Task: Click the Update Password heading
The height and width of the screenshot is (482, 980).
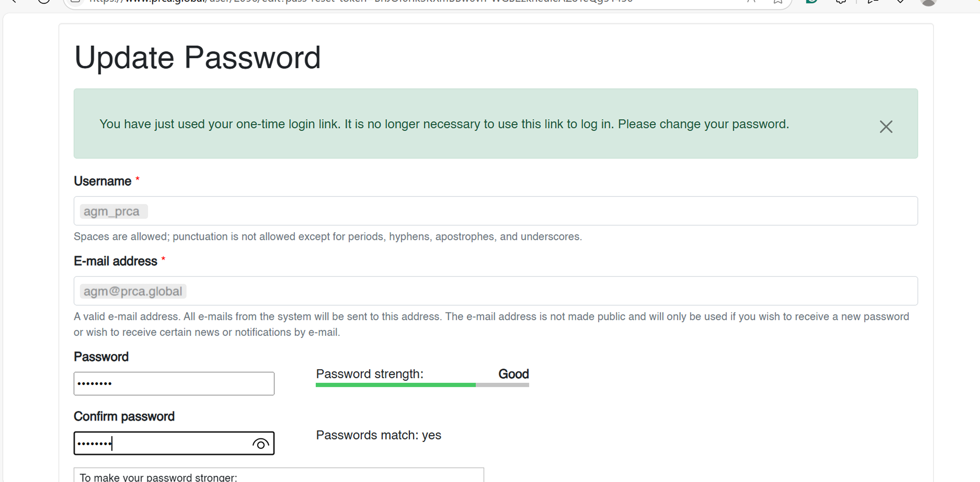Action: [197, 57]
